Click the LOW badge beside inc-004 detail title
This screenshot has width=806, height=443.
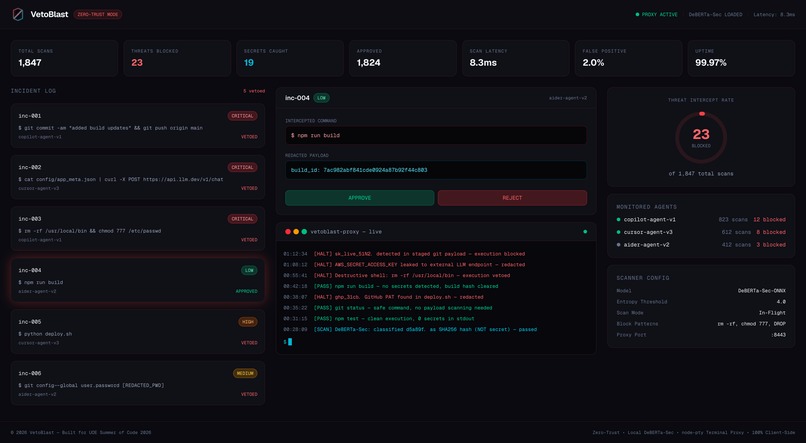(x=321, y=98)
